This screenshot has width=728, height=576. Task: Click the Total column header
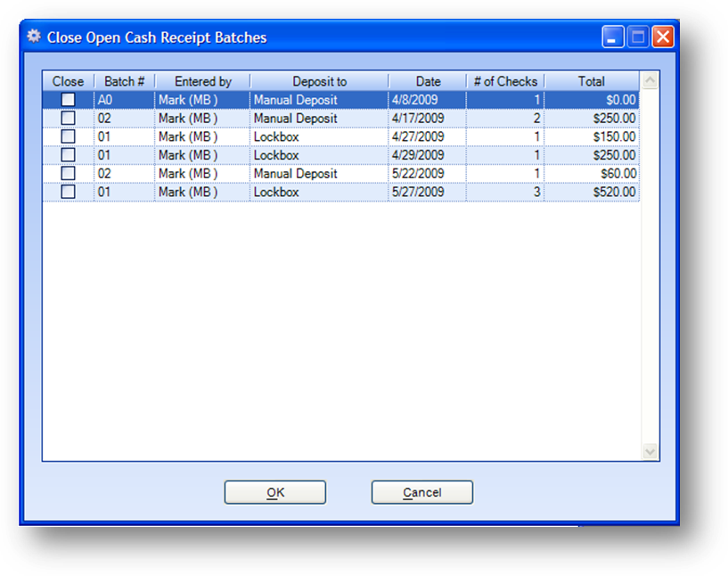pyautogui.click(x=592, y=81)
